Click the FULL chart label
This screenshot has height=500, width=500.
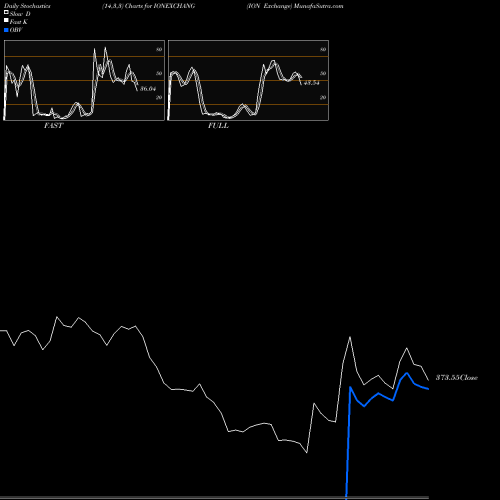[218, 126]
